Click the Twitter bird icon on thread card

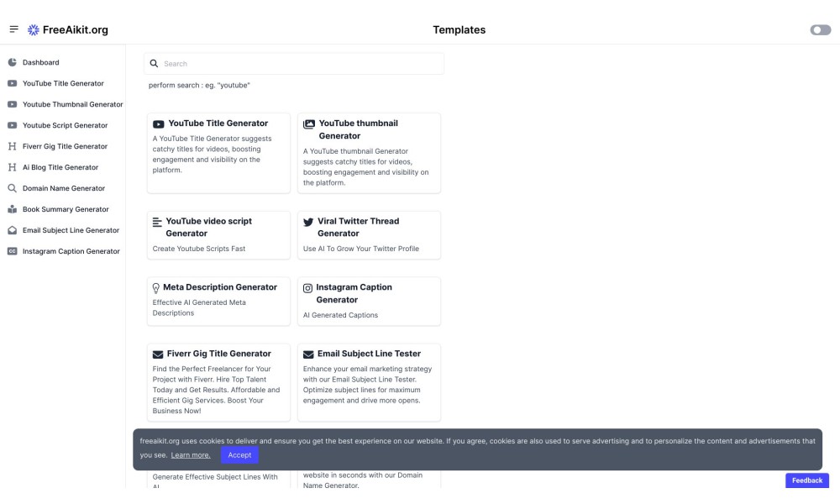308,222
